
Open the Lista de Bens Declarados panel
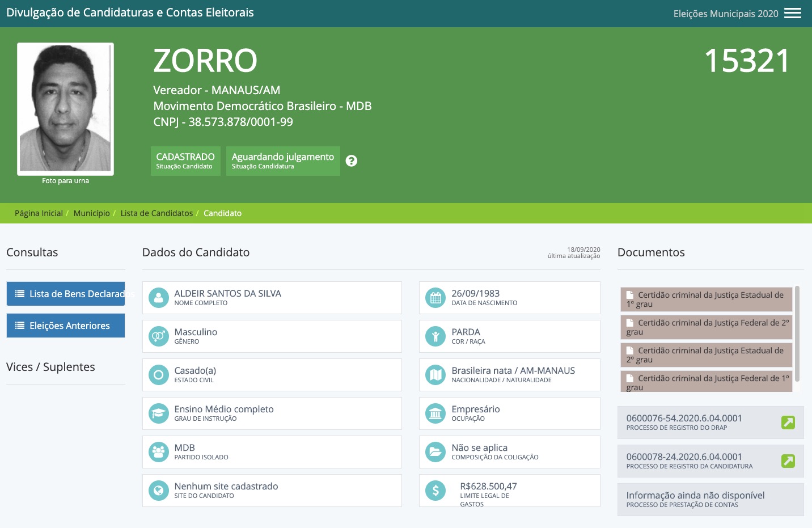[65, 294]
